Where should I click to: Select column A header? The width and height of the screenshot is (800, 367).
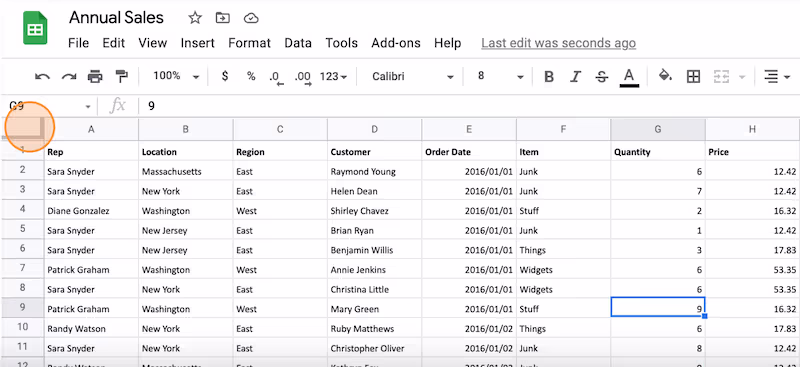[x=91, y=130]
